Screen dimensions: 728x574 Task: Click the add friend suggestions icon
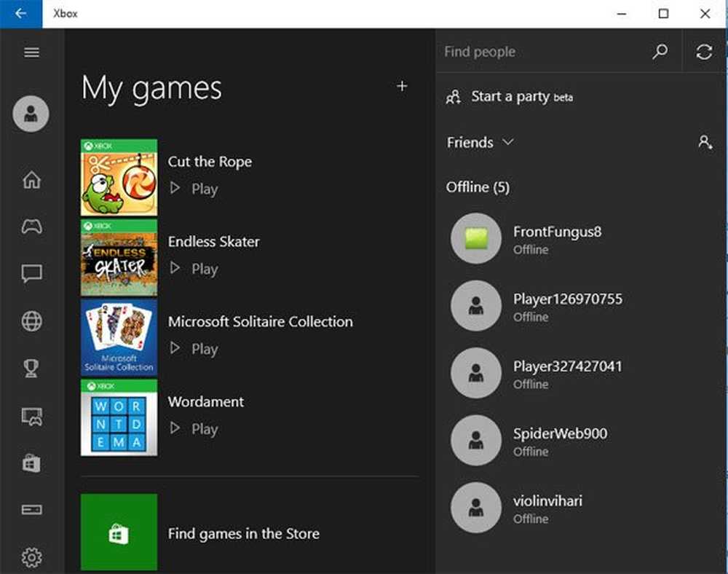coord(705,143)
